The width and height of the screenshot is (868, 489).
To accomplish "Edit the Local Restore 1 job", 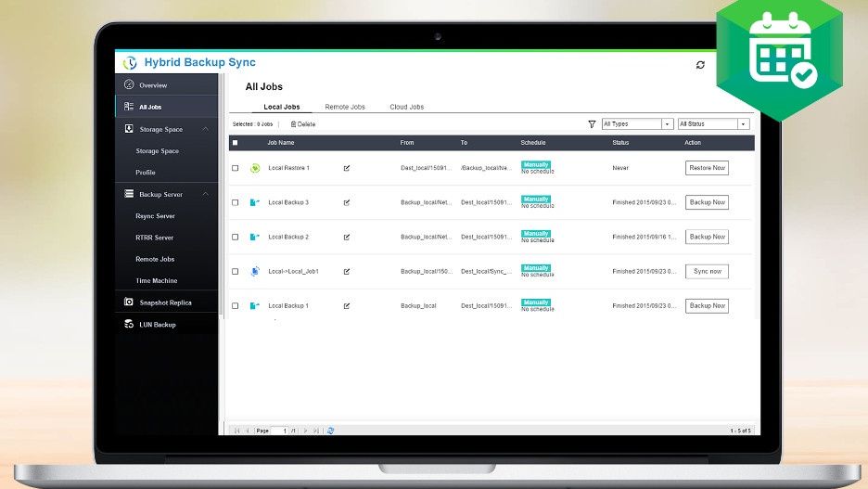I will click(x=347, y=168).
